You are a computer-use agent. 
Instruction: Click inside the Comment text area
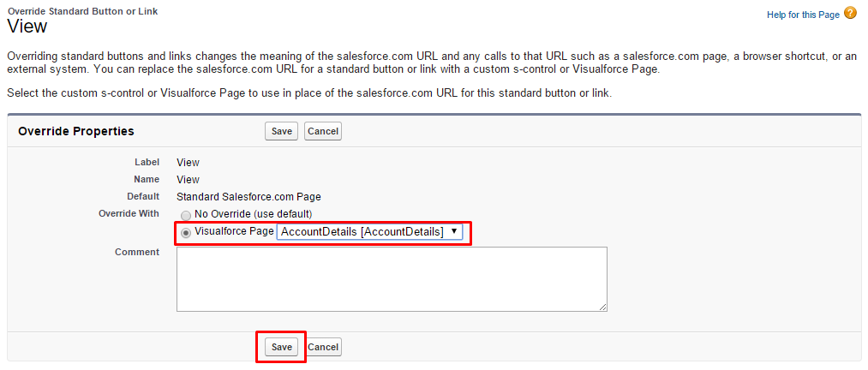click(x=392, y=278)
